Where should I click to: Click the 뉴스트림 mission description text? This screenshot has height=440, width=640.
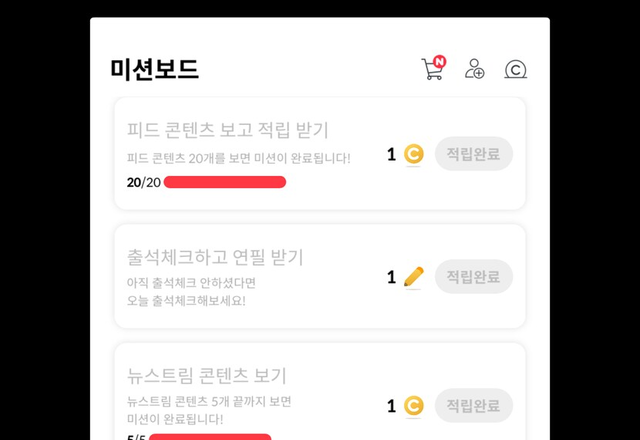(x=209, y=409)
